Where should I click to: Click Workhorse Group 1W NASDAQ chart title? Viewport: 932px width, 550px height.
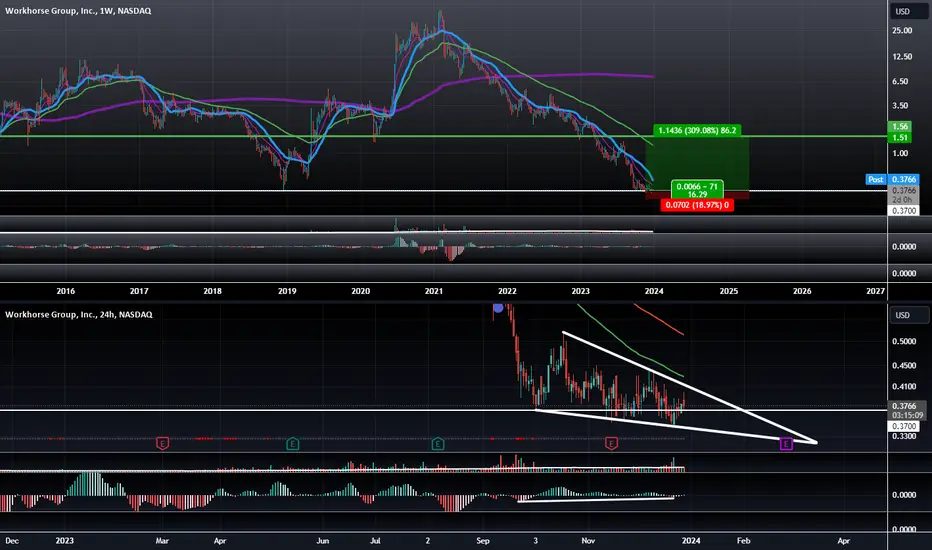78,11
